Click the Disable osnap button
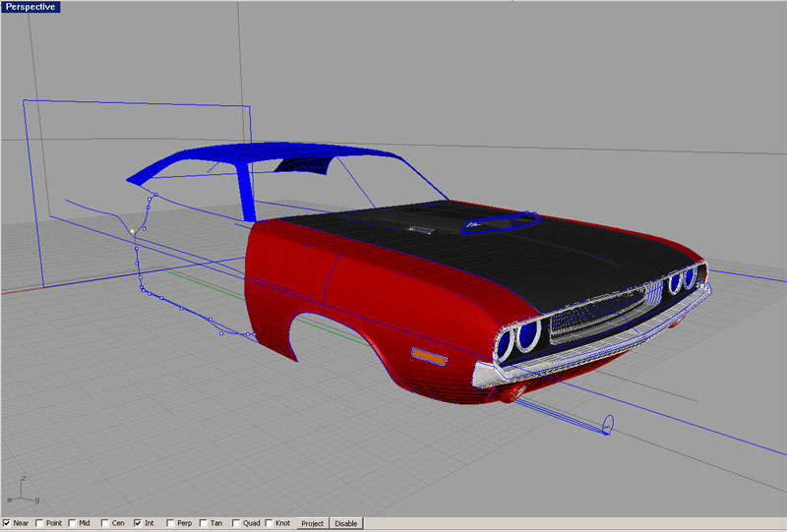787x532 pixels. pos(346,523)
